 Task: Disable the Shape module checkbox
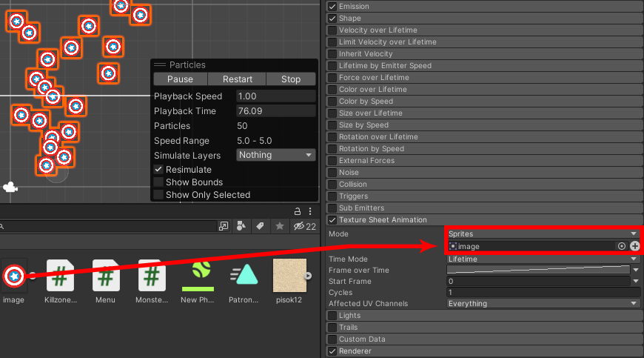coord(332,18)
